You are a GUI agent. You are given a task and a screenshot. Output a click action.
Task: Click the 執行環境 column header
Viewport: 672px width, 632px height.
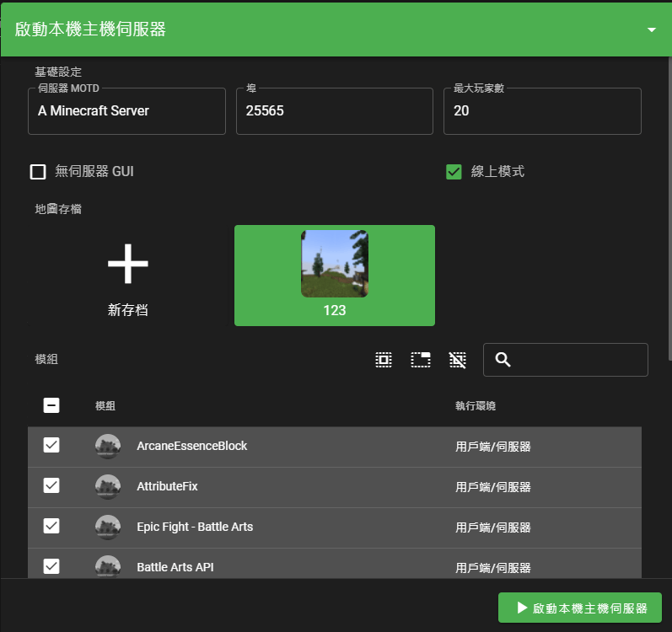[x=476, y=405]
